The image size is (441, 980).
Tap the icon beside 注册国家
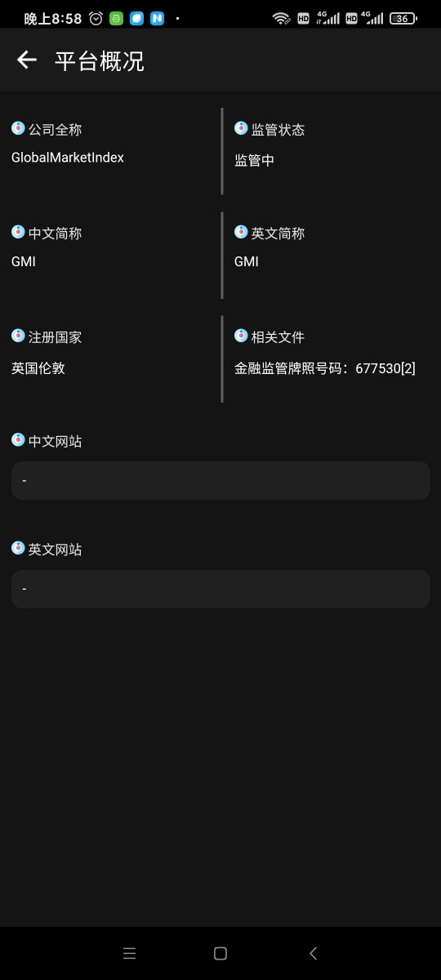(x=18, y=336)
